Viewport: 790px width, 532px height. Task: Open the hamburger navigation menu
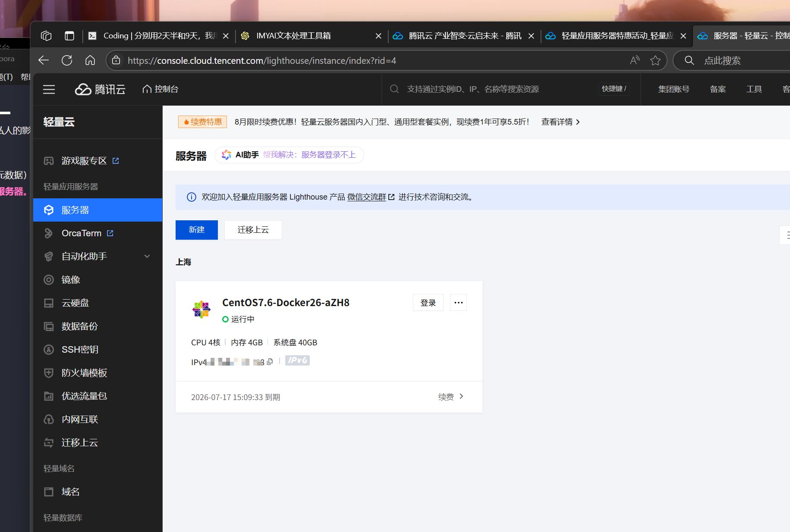pyautogui.click(x=49, y=89)
